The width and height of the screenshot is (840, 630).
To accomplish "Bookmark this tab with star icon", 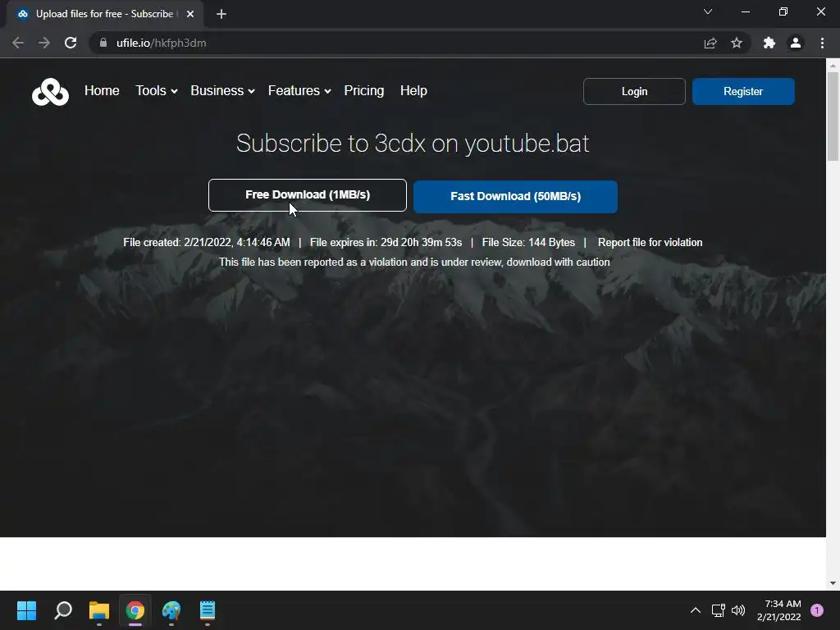I will pos(737,43).
